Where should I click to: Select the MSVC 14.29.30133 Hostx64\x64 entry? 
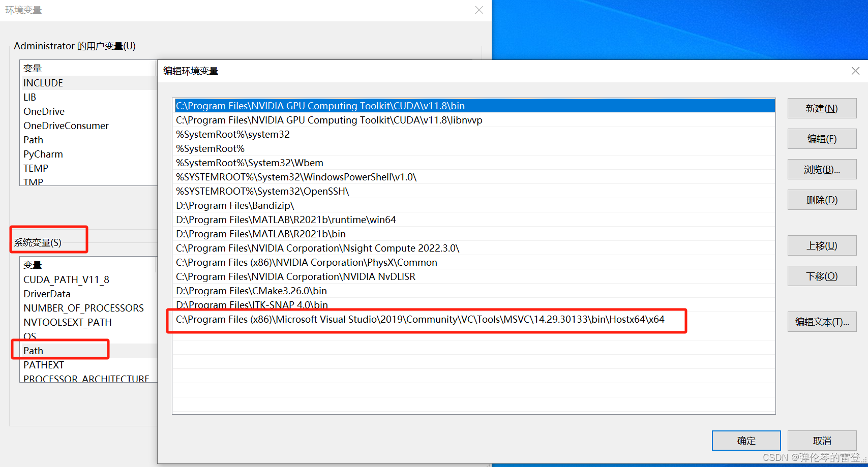pyautogui.click(x=474, y=319)
